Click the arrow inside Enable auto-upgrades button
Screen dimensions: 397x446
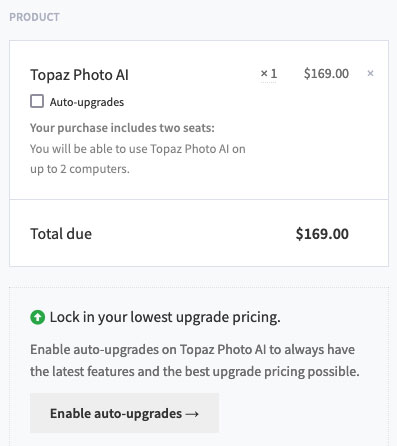(192, 414)
